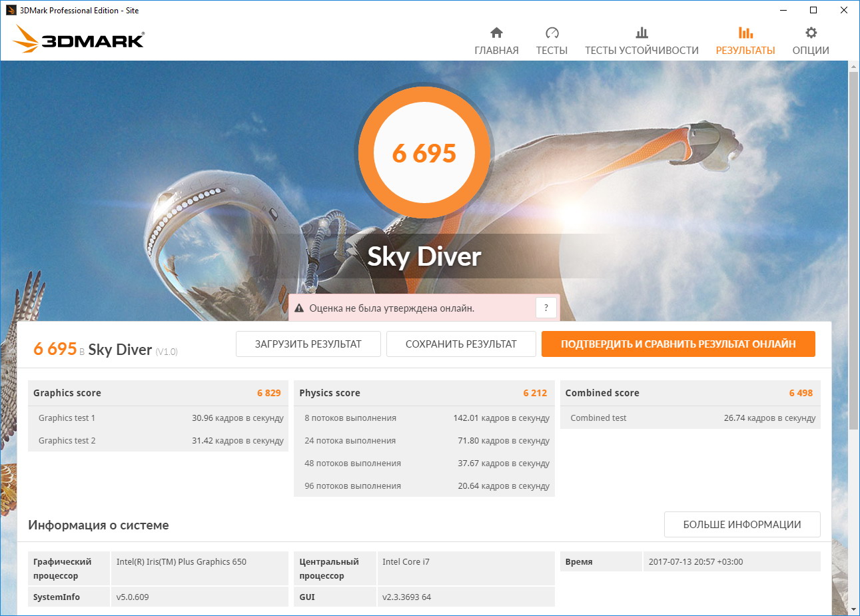Click the Загрузить результат button

pos(308,344)
